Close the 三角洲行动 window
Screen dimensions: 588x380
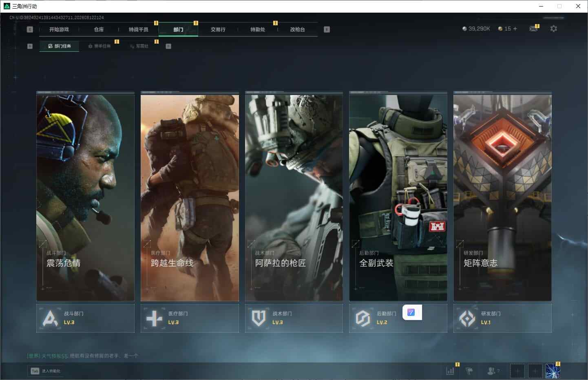578,6
